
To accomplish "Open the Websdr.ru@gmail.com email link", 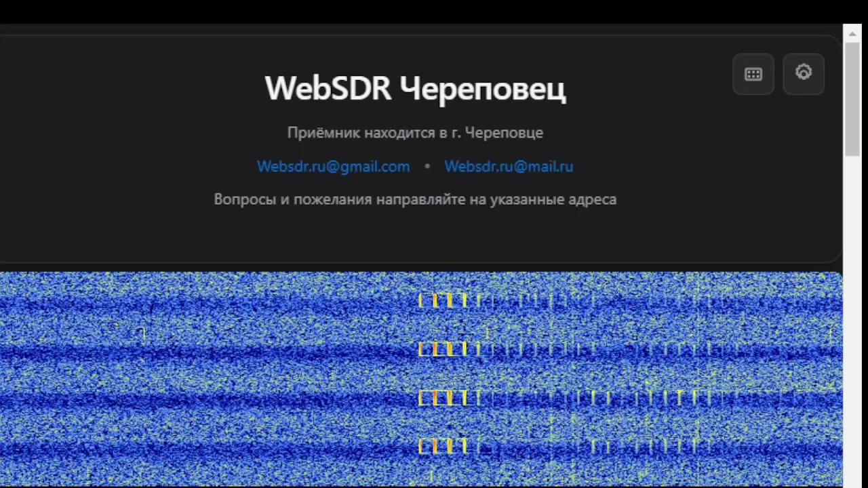I will tap(333, 166).
